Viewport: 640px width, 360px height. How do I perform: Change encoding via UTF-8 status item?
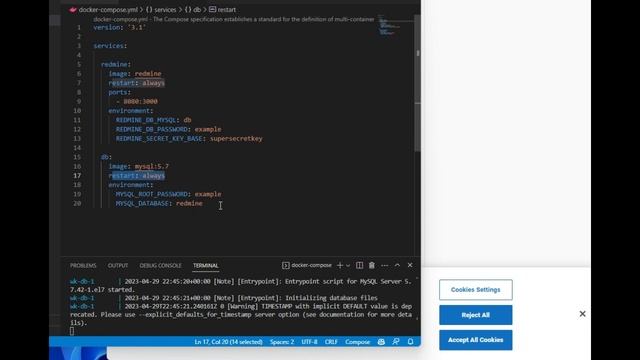point(309,342)
